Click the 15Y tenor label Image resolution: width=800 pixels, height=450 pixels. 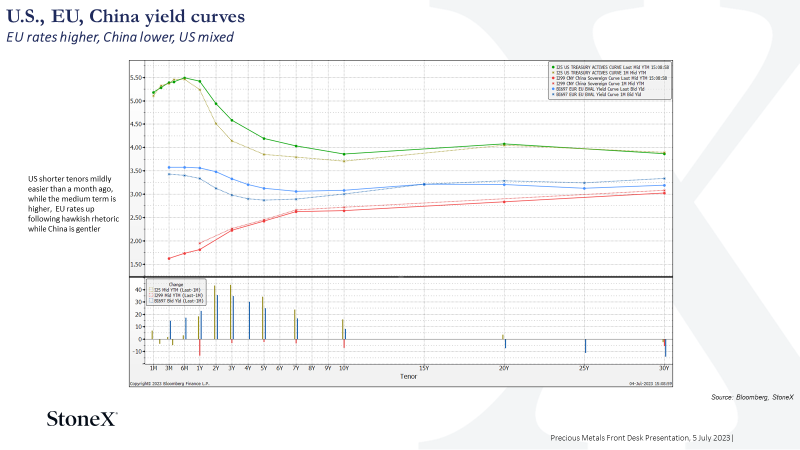pos(424,368)
